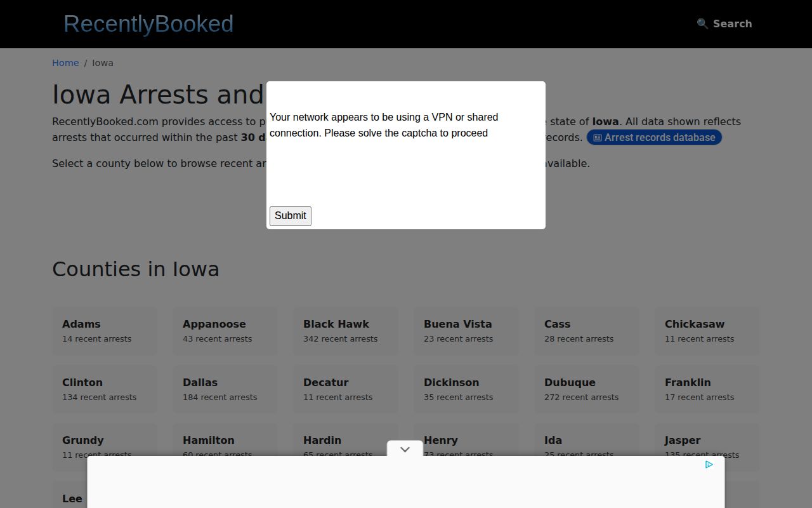Click the 'Counties in Iowa' heading
812x508 pixels.
pyautogui.click(x=136, y=269)
